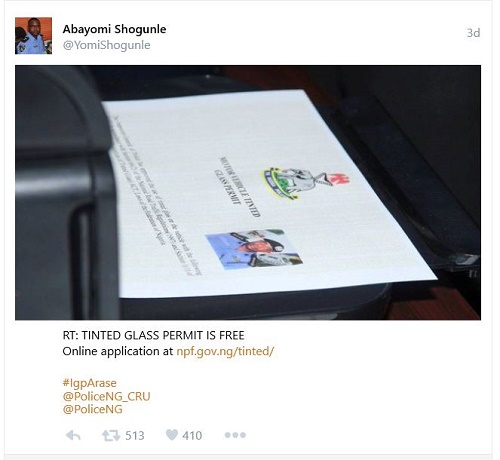Expand the tinted glass permit photo
This screenshot has height=460, width=500.
[248, 193]
